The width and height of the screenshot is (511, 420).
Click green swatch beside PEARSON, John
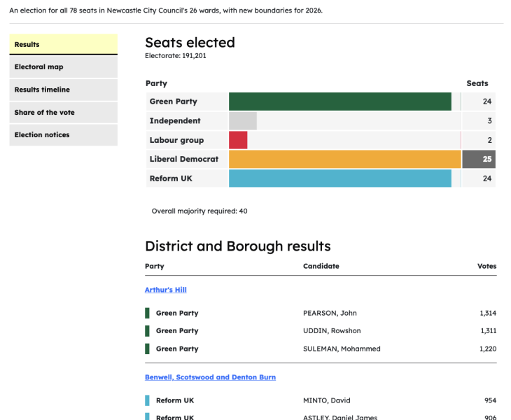(x=147, y=313)
